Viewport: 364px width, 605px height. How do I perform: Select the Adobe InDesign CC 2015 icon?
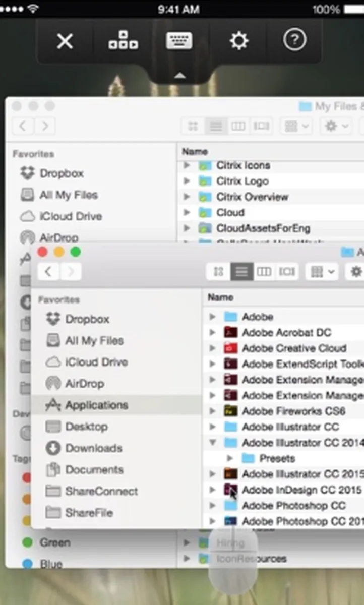point(230,490)
